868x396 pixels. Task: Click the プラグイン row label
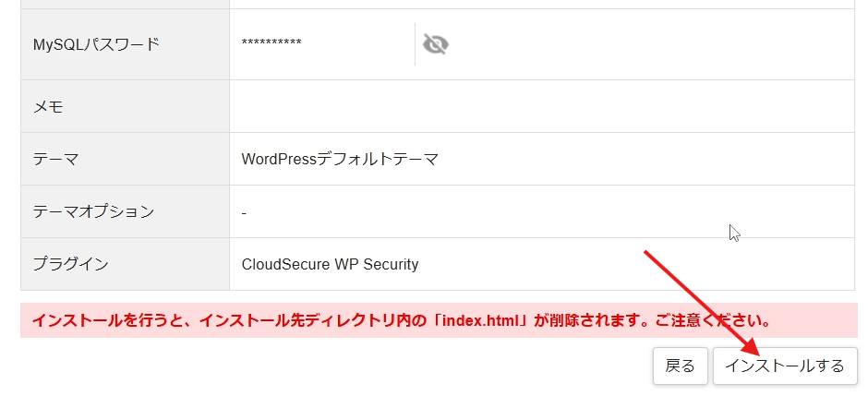tap(70, 264)
